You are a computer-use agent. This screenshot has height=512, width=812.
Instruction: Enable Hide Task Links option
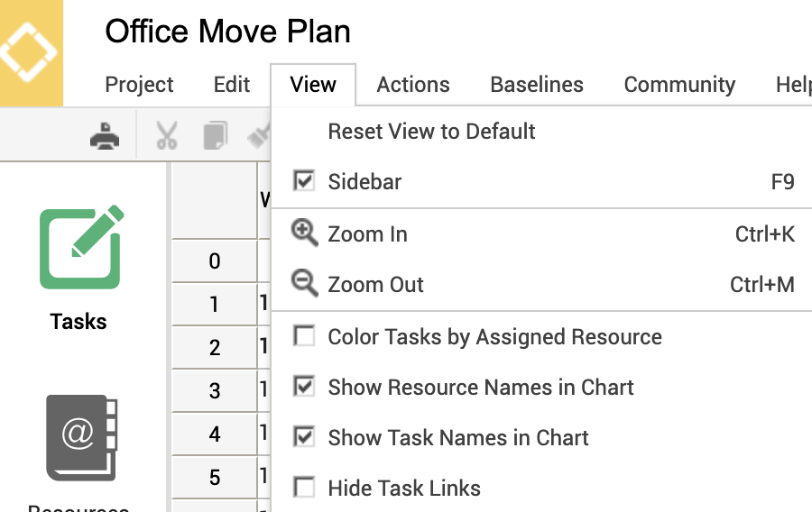pos(305,488)
